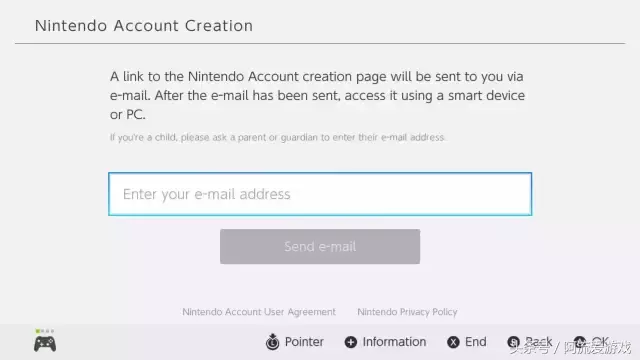Screen dimensions: 640x360
Task: Click the right stick Pointer icon
Action: point(273,342)
